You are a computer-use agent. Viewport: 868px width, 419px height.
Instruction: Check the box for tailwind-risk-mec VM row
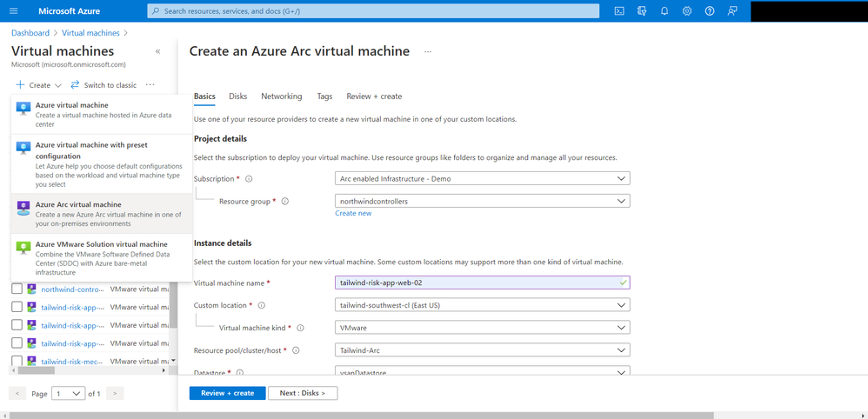(x=17, y=362)
